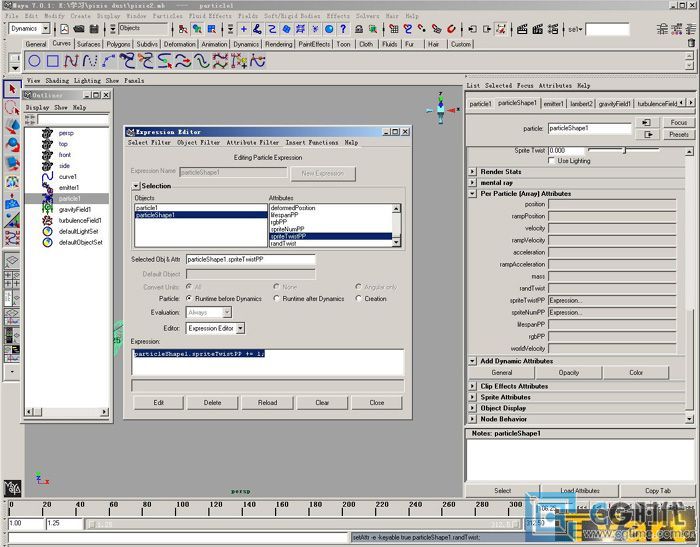The image size is (700, 547).
Task: Click the Opacity dynamic attribute button
Action: [x=568, y=372]
